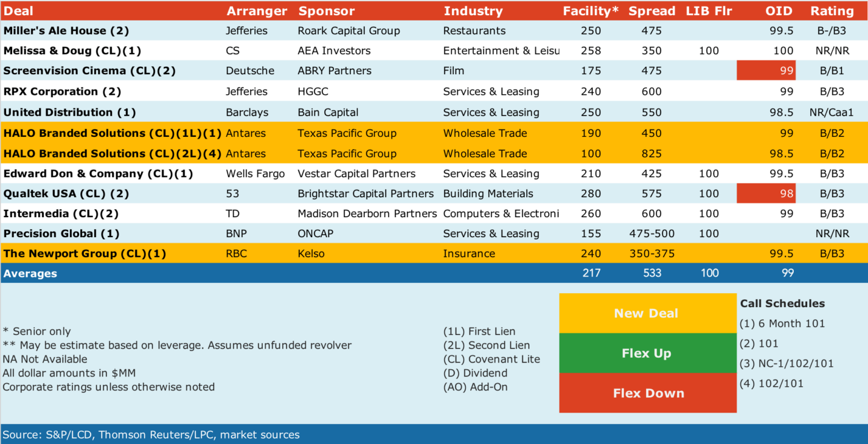Select the Miller's Ale House deal row
The image size is (868, 444).
pyautogui.click(x=434, y=31)
